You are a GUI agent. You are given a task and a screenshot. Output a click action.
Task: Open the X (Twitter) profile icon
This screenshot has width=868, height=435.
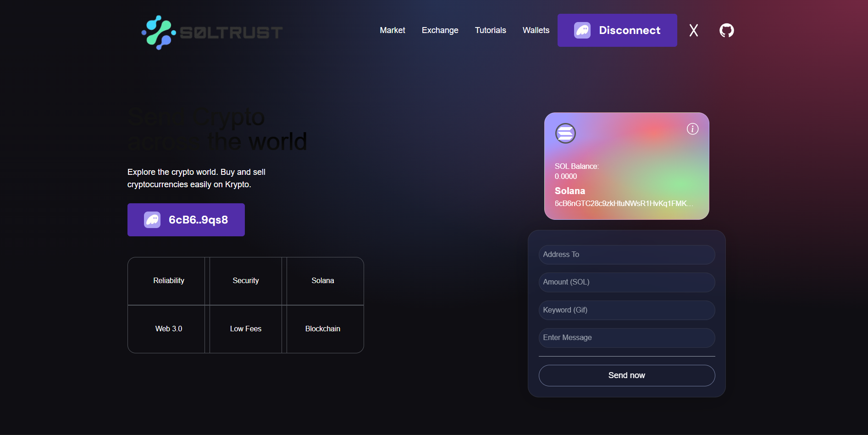pos(693,30)
